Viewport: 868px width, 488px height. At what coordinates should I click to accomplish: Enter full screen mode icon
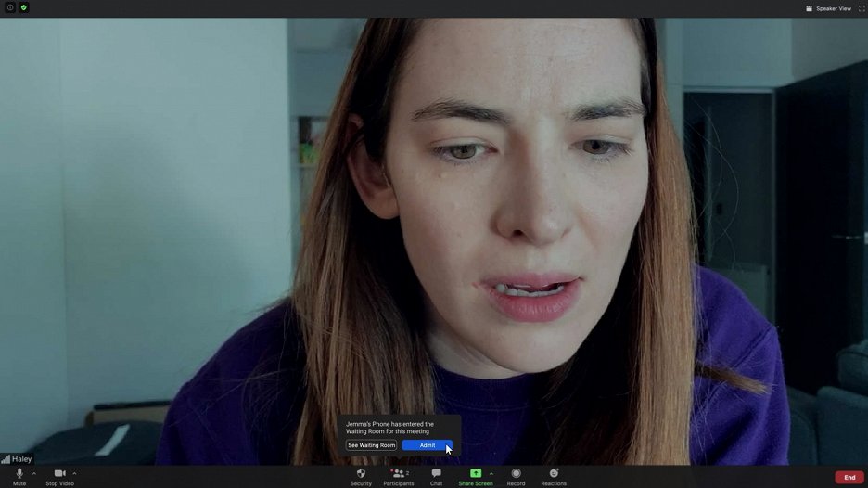(861, 8)
